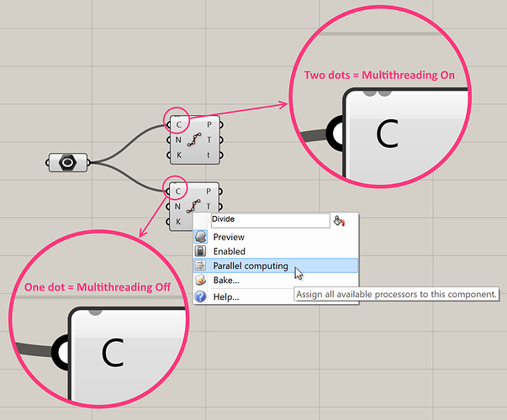Open Help... from the context menu

[226, 297]
